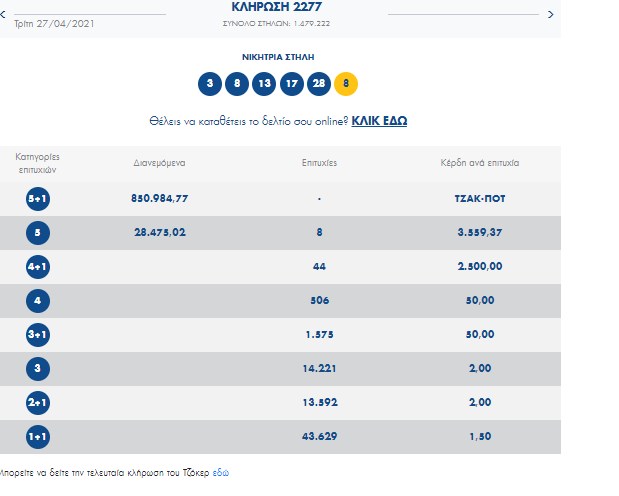Select the blue number 8 ball
This screenshot has height=496, width=619.
237,84
